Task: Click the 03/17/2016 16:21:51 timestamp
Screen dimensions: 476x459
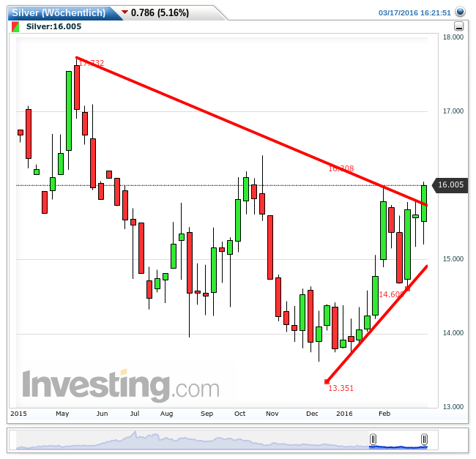Action: 414,12
